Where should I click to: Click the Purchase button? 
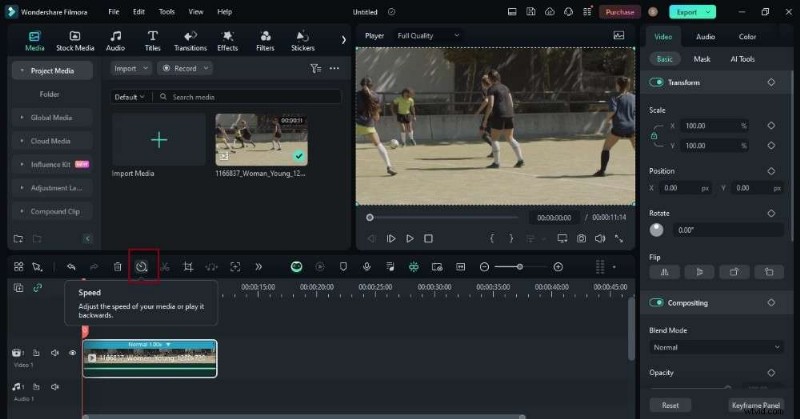pos(619,12)
